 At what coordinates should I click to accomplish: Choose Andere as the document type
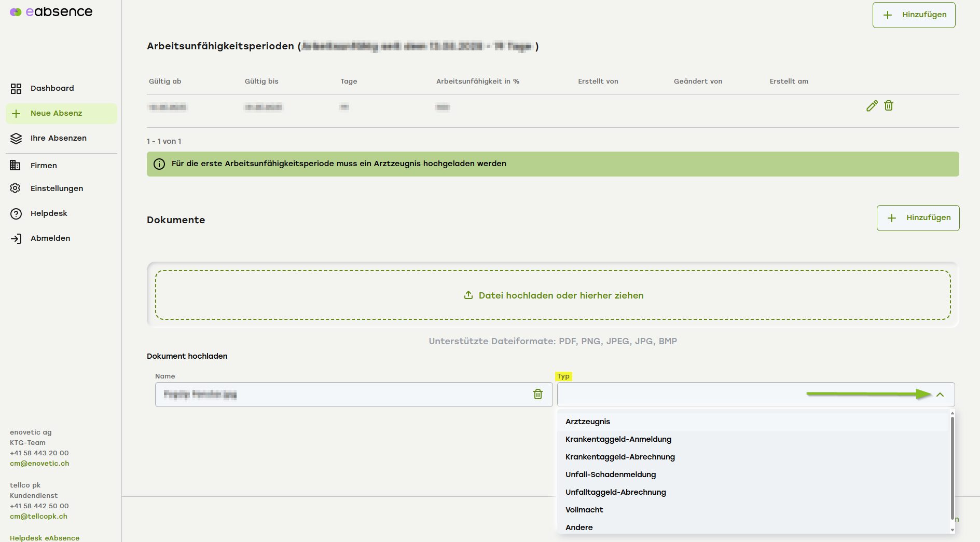click(x=579, y=527)
